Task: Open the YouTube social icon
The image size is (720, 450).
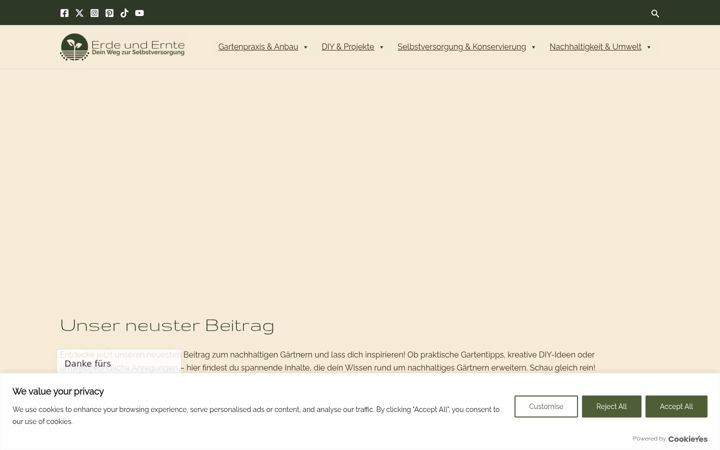Action: point(140,13)
